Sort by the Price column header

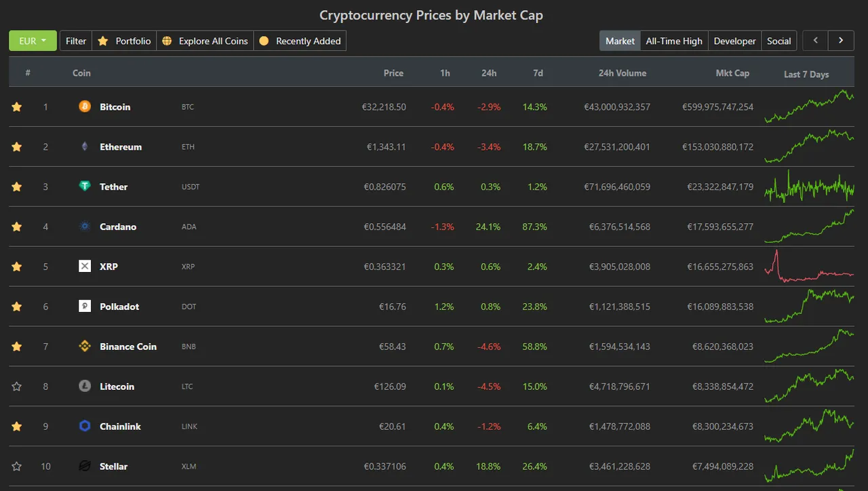[393, 73]
